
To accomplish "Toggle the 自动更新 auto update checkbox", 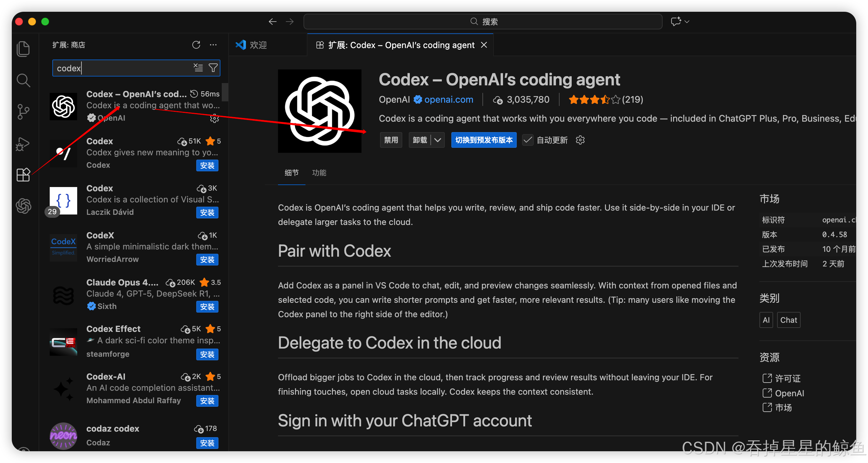I will (528, 140).
